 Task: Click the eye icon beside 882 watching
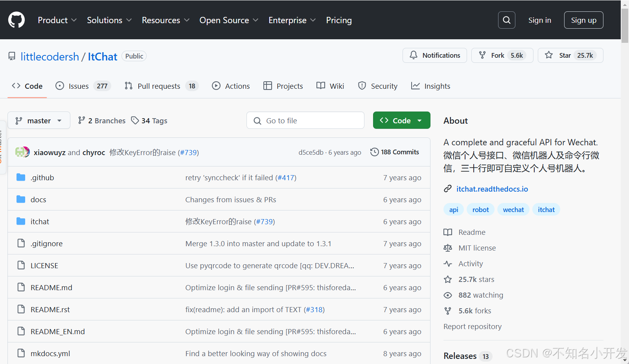coord(448,295)
